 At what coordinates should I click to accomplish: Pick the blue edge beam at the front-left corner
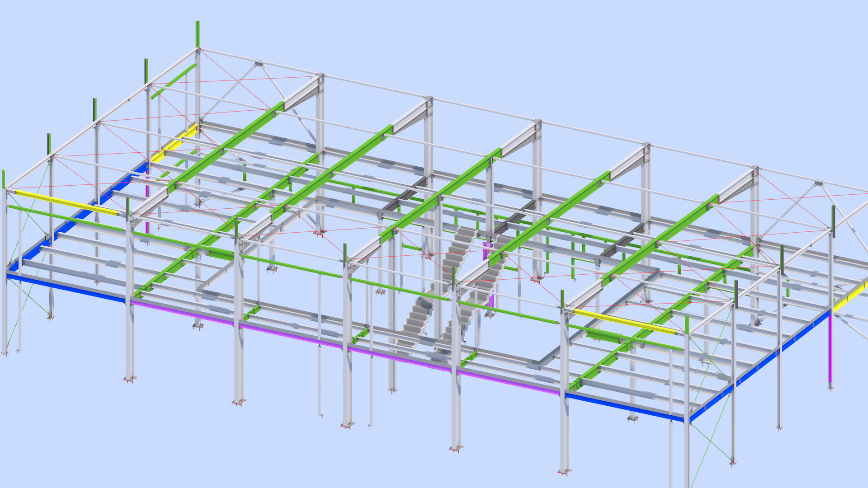pyautogui.click(x=67, y=287)
